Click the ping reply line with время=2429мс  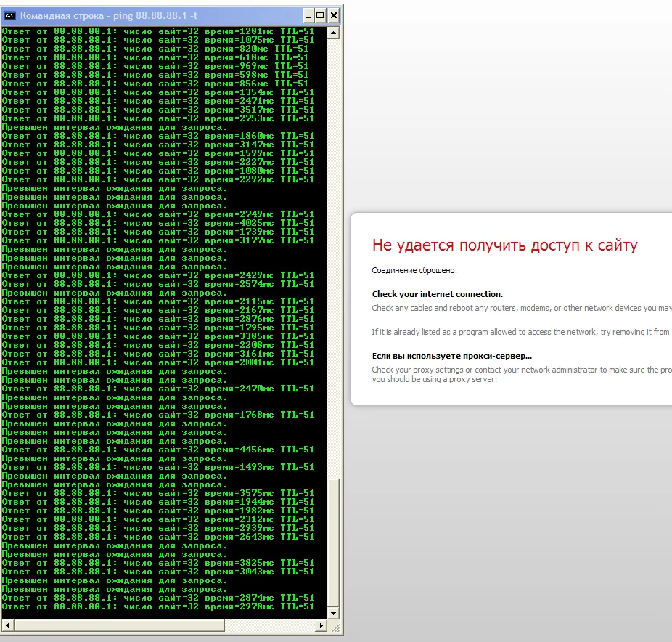click(x=158, y=276)
